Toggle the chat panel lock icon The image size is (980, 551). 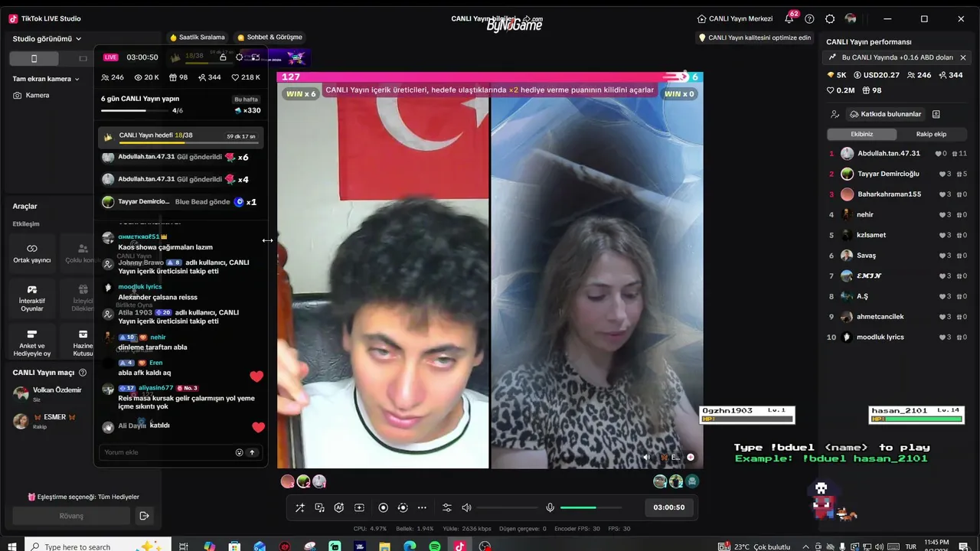coord(223,57)
